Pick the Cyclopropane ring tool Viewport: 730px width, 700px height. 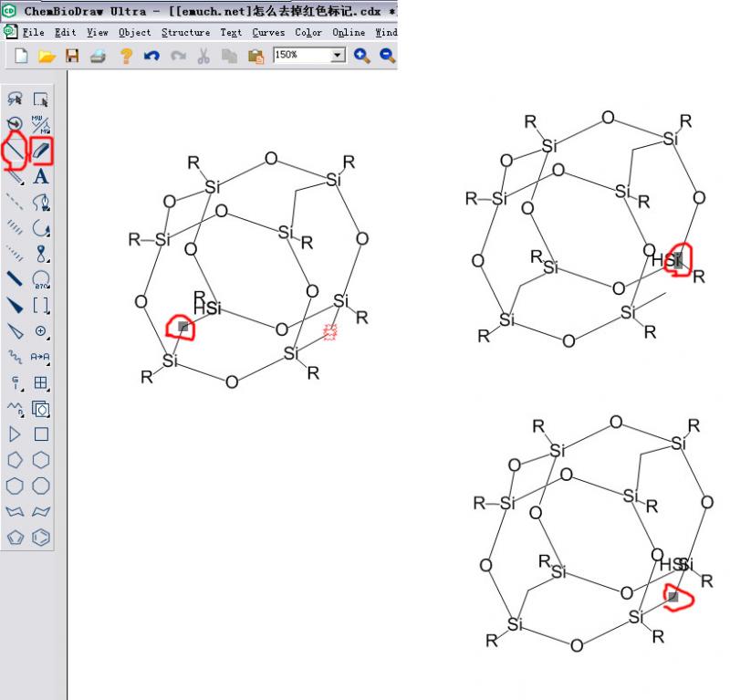[16, 434]
